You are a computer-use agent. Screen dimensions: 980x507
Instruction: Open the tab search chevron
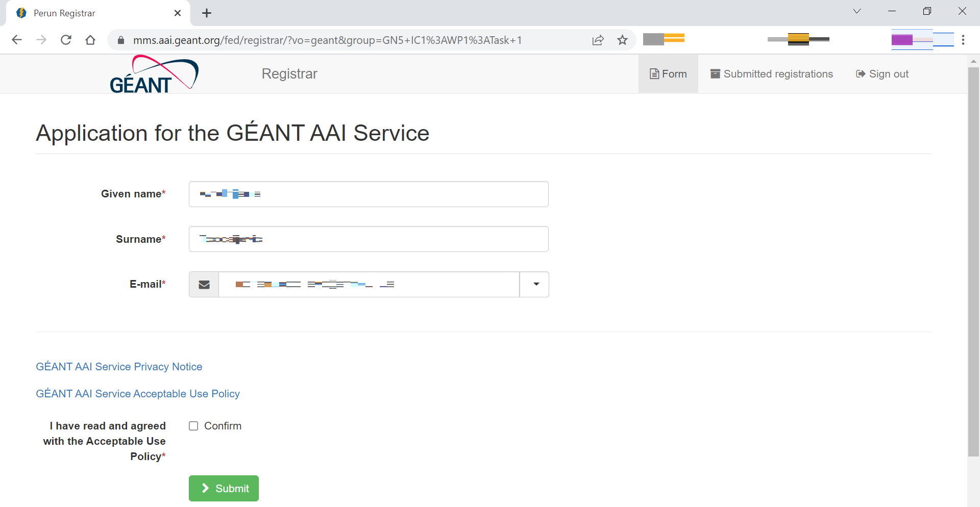857,11
